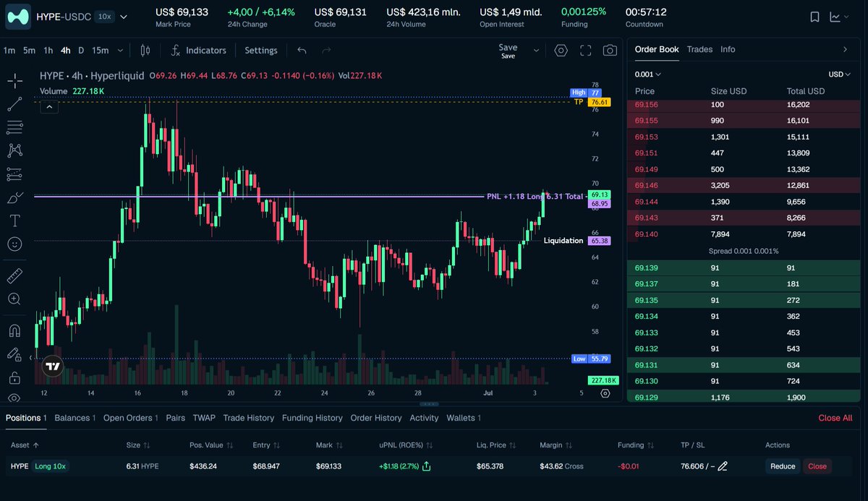Select the Text annotation tool
The height and width of the screenshot is (501, 868).
(x=14, y=220)
